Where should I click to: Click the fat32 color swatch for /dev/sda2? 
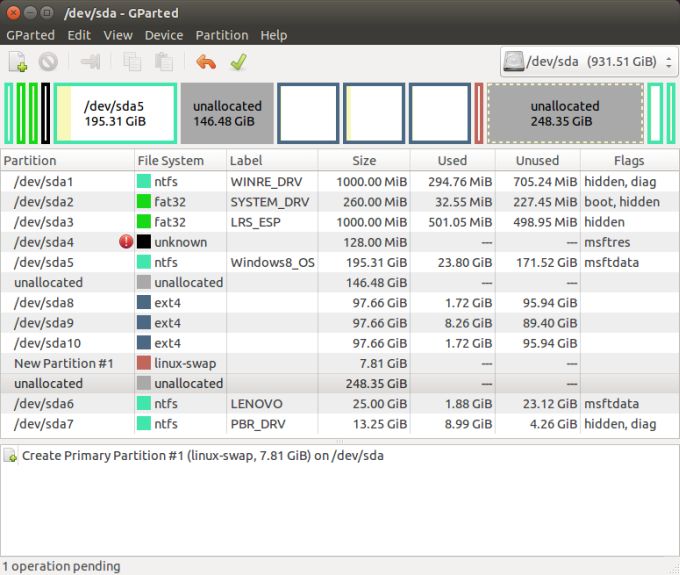pos(144,201)
